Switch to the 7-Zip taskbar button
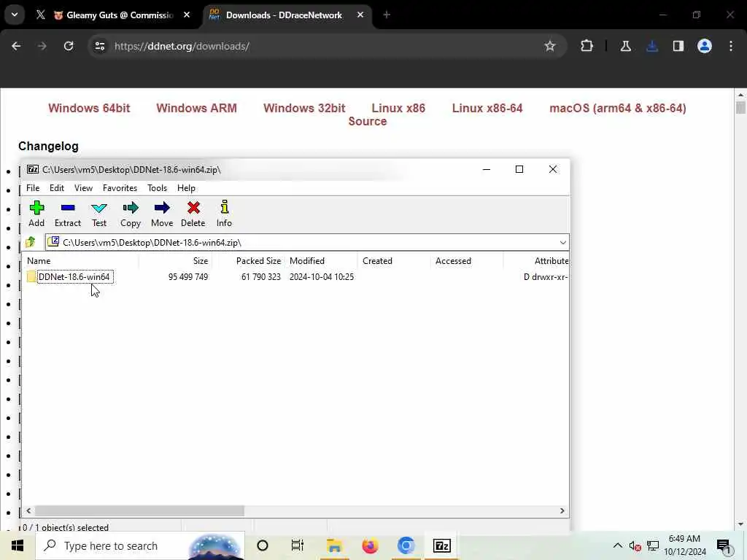The image size is (747, 560). [x=441, y=545]
